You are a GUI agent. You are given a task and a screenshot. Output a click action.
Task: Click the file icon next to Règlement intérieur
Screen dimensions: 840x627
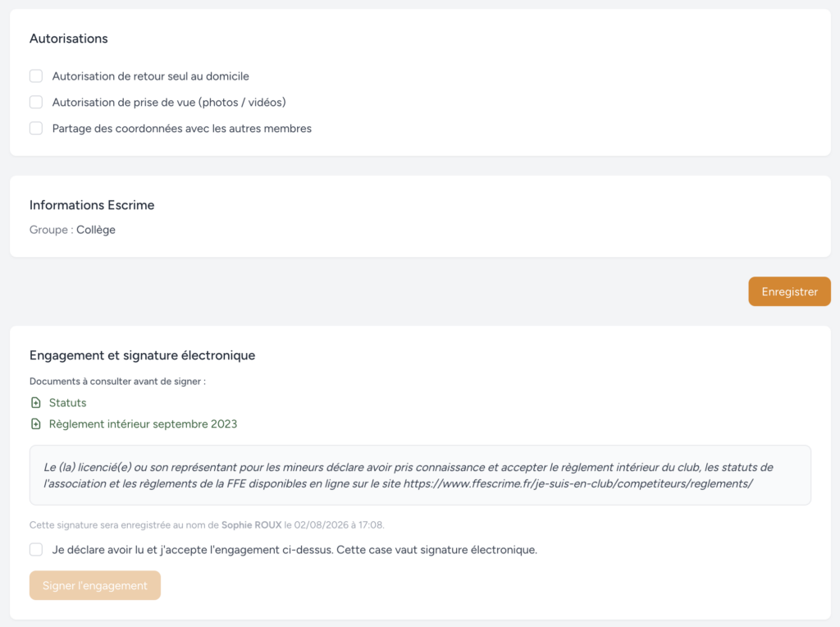click(x=36, y=424)
